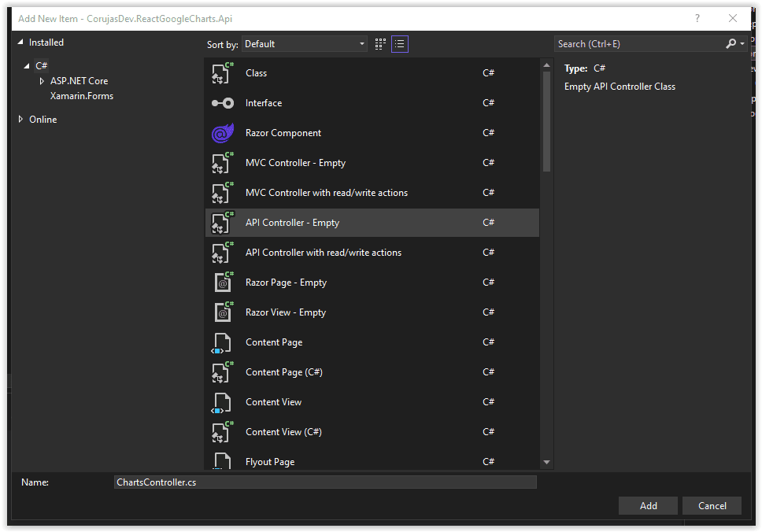
Task: Click API Controller with read/write actions icon
Action: [223, 253]
